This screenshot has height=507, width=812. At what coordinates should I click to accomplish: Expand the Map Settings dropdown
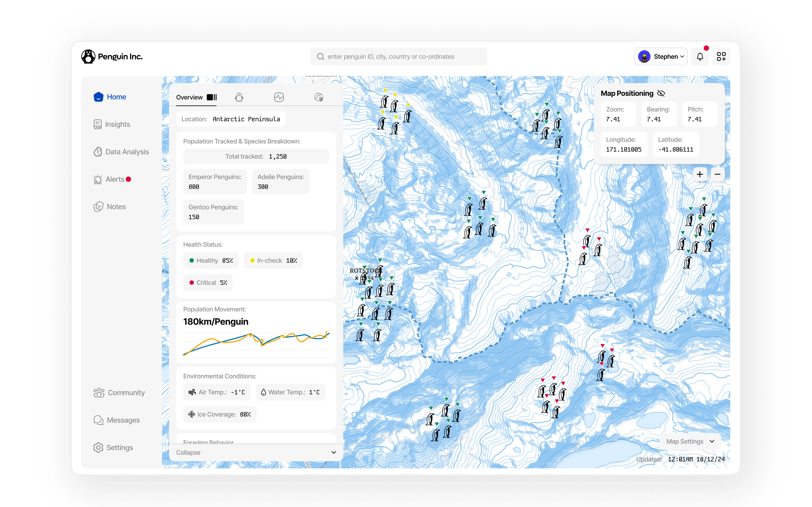click(x=690, y=442)
